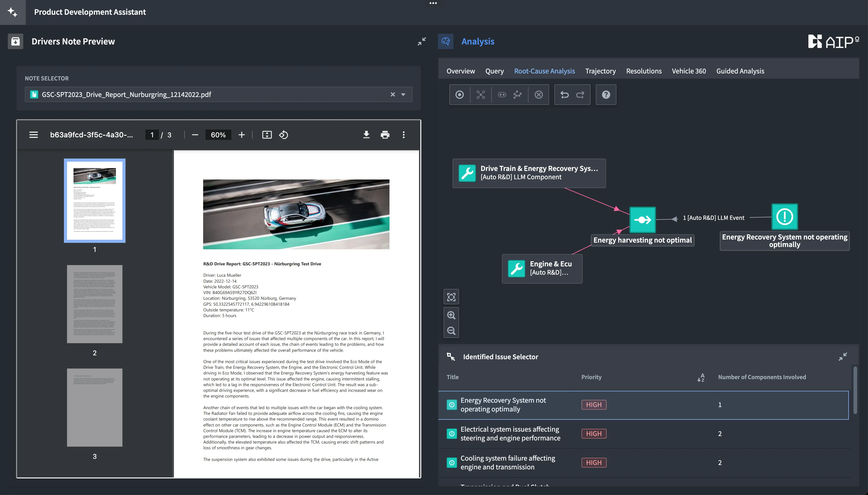Image resolution: width=868 pixels, height=495 pixels.
Task: Collapse the Drivers Note Preview panel
Action: (x=422, y=41)
